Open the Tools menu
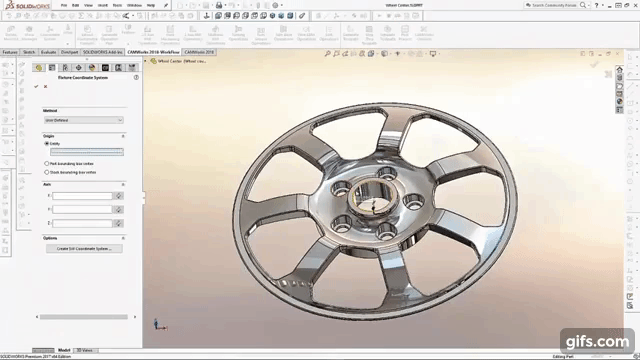 coord(117,5)
